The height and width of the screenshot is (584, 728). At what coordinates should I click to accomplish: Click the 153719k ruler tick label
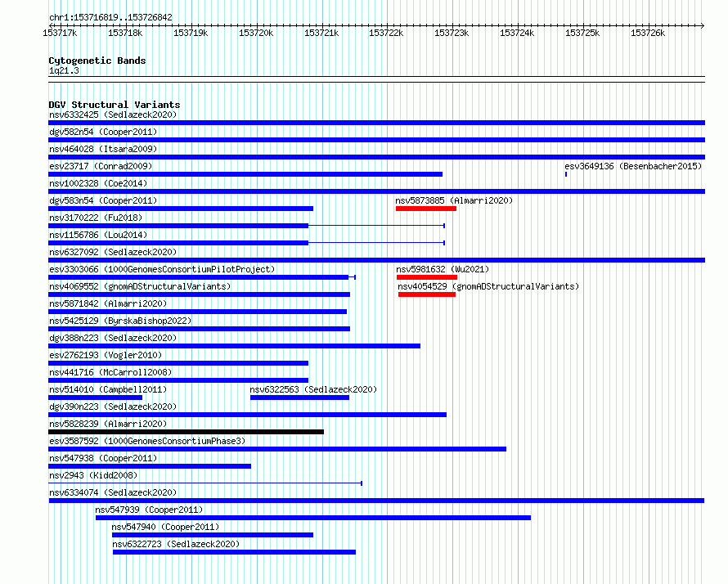tap(191, 33)
